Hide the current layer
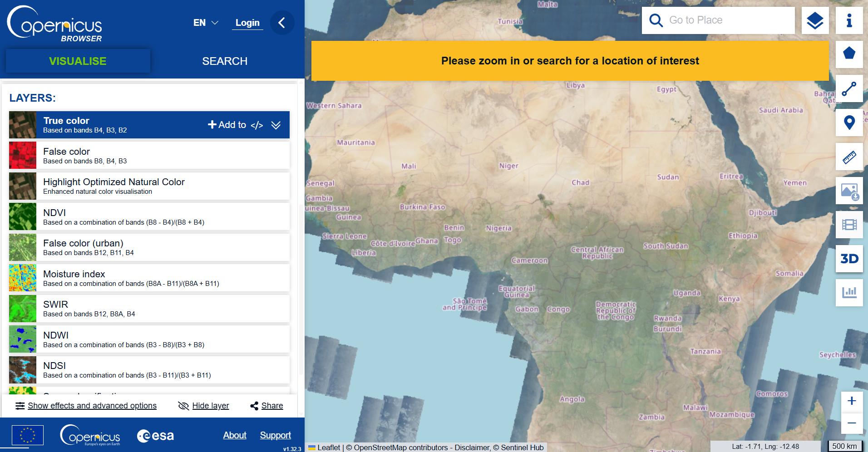This screenshot has height=452, width=868. click(x=203, y=406)
